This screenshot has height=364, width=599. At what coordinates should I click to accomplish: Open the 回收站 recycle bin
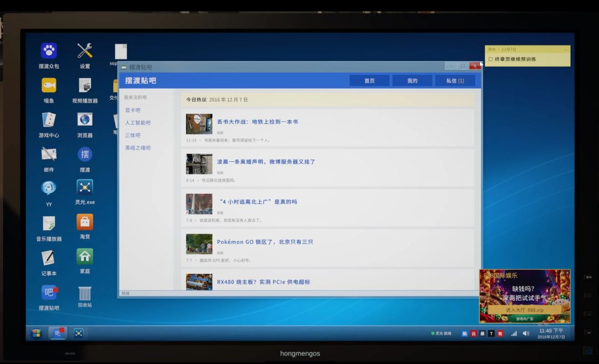pyautogui.click(x=85, y=294)
